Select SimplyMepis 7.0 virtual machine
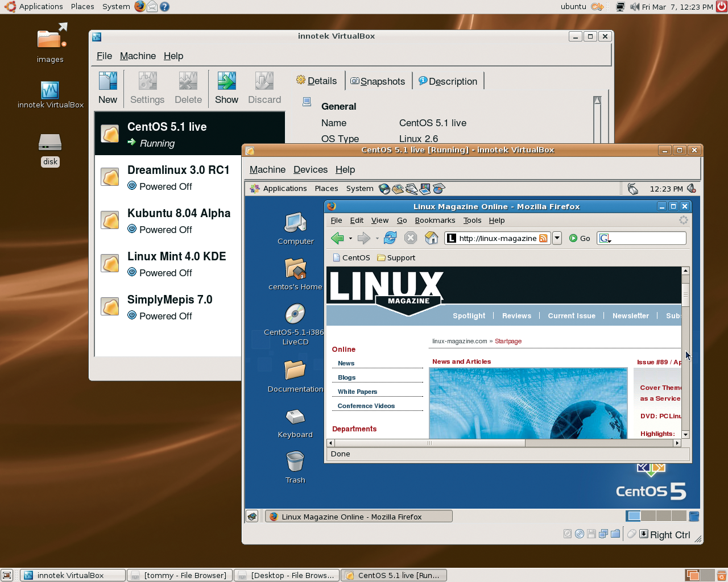 [168, 307]
